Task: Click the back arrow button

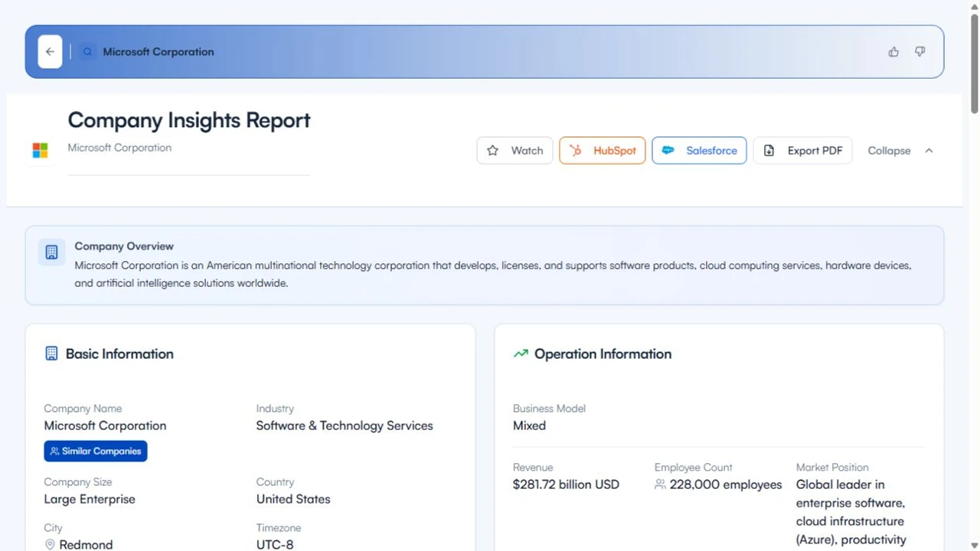Action: [50, 52]
